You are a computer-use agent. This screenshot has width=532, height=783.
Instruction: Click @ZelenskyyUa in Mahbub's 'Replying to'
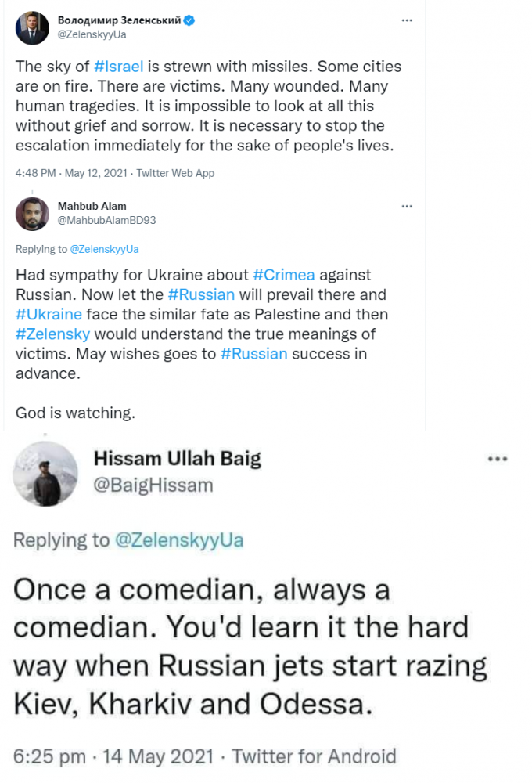click(104, 249)
